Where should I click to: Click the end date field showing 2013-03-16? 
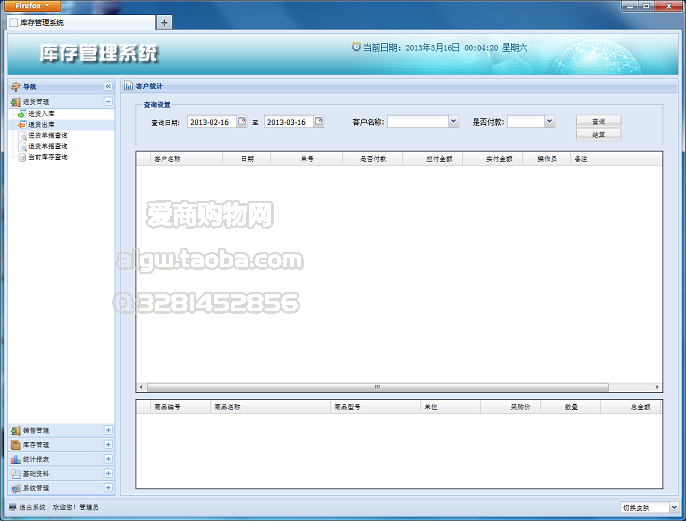(x=289, y=122)
